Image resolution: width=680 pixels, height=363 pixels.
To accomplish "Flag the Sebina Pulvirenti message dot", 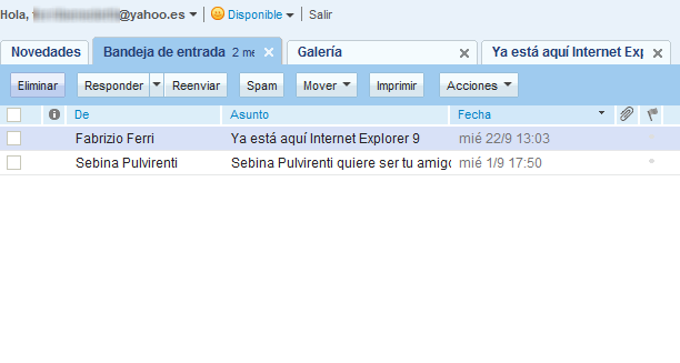I will pyautogui.click(x=651, y=161).
